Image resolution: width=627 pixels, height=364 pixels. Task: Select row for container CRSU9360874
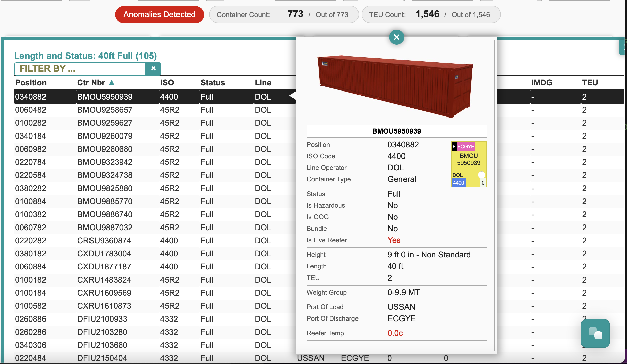click(x=104, y=241)
